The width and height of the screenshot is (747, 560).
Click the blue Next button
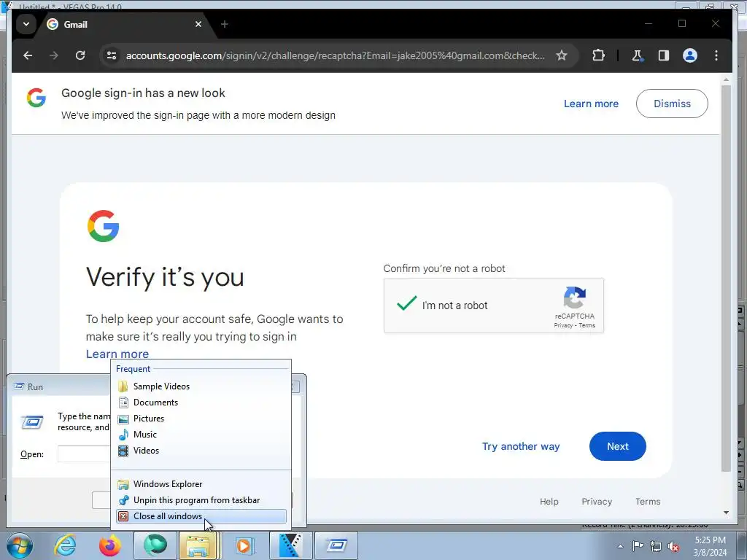pyautogui.click(x=617, y=447)
